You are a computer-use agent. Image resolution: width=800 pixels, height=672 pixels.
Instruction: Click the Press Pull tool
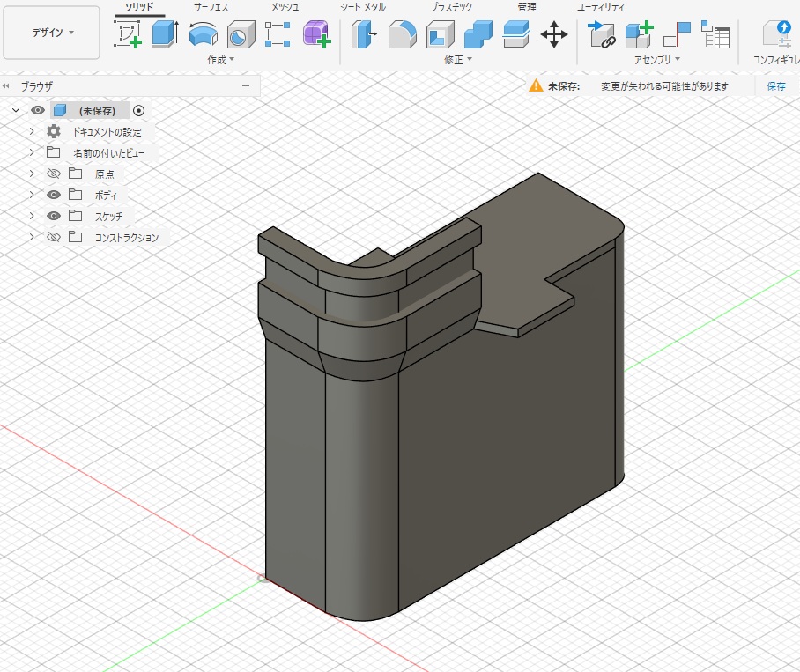(363, 35)
